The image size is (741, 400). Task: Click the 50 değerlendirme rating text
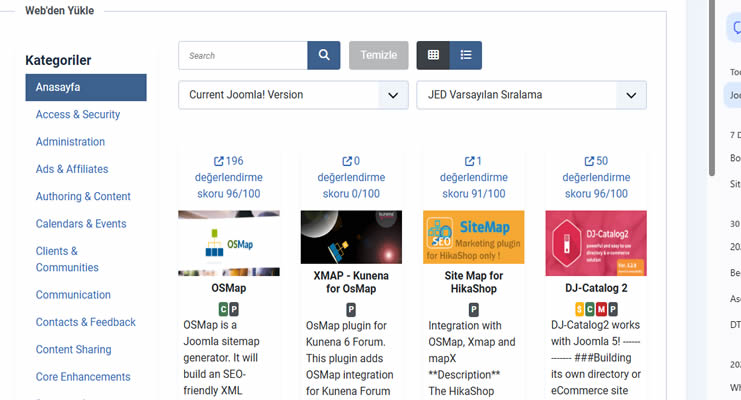pyautogui.click(x=596, y=169)
